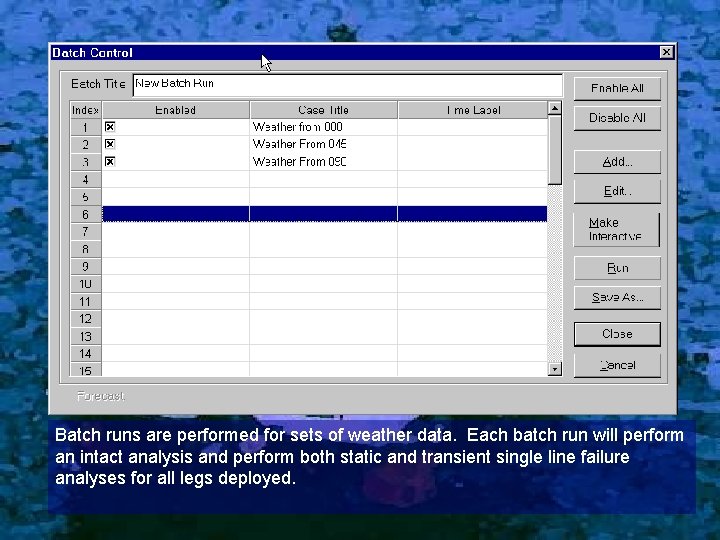
Task: Select row index 4 header
Action: (85, 180)
